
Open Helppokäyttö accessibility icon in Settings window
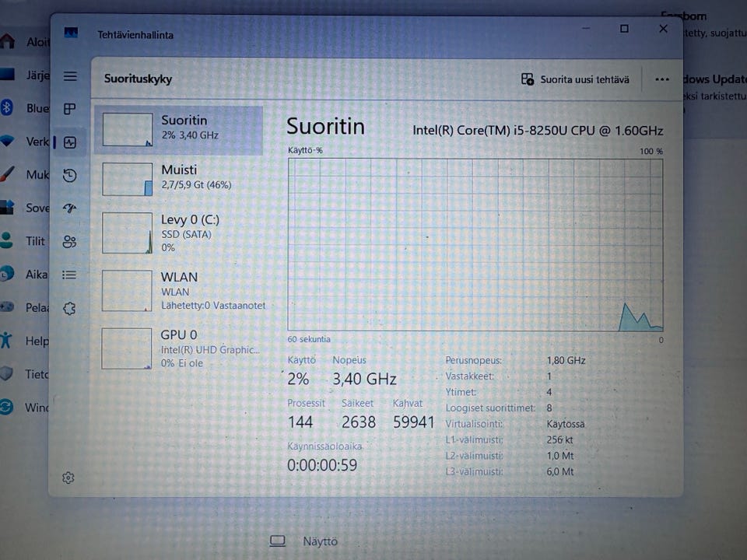click(x=5, y=341)
